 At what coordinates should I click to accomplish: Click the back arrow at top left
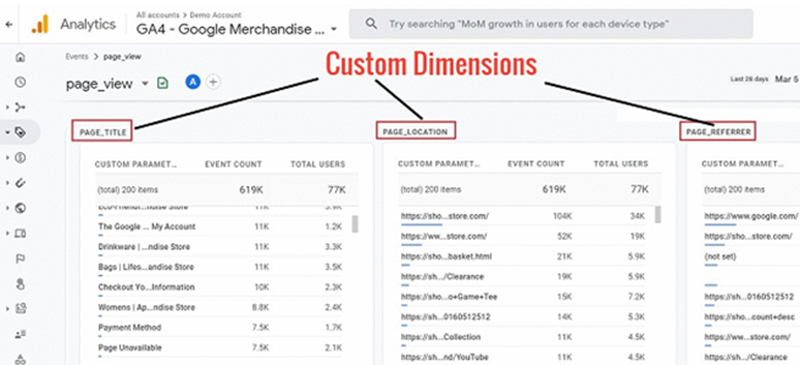tap(9, 24)
